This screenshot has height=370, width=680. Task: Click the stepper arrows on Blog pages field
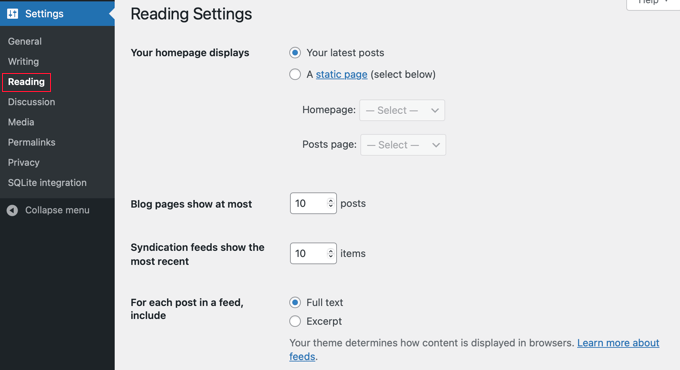330,203
